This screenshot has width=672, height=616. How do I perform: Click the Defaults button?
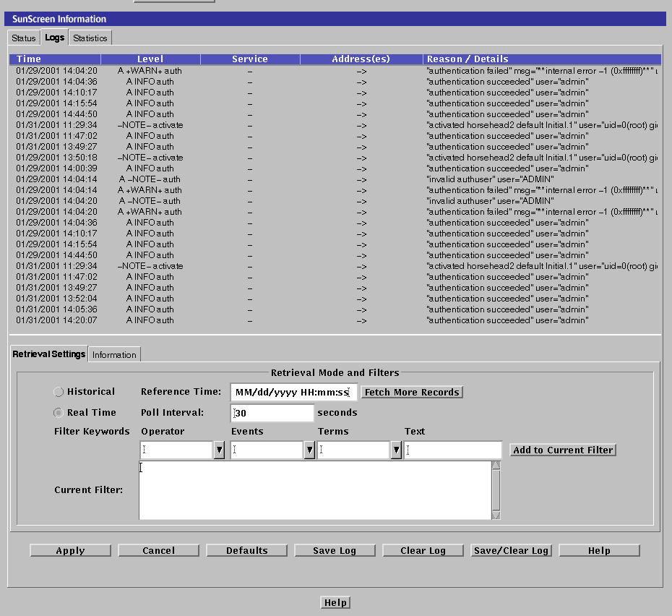tap(247, 550)
